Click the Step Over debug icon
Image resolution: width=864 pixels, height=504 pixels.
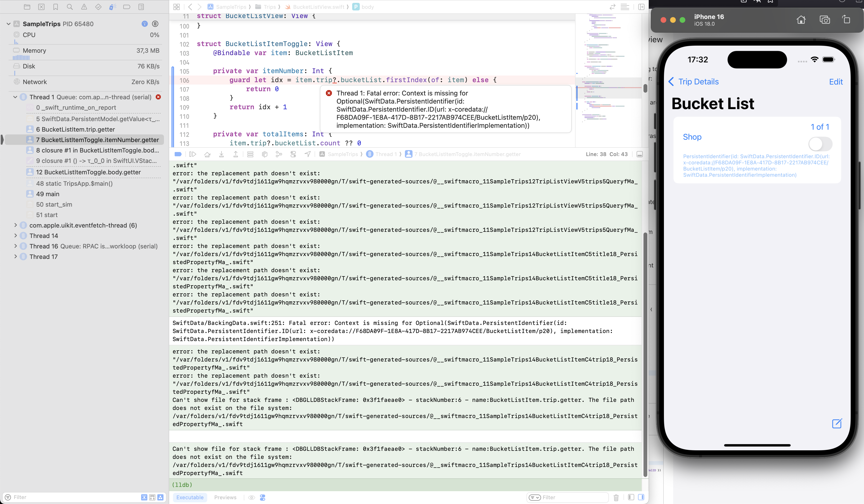207,154
